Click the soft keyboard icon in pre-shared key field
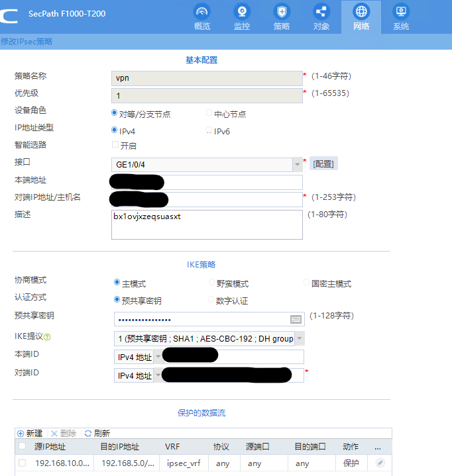The height and width of the screenshot is (476, 452). click(296, 319)
